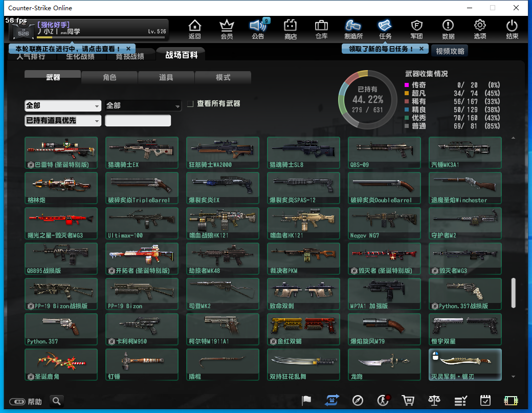Viewport: 532px width, 413px height.
Task: Switch to the 角色 tab
Action: pyautogui.click(x=109, y=77)
